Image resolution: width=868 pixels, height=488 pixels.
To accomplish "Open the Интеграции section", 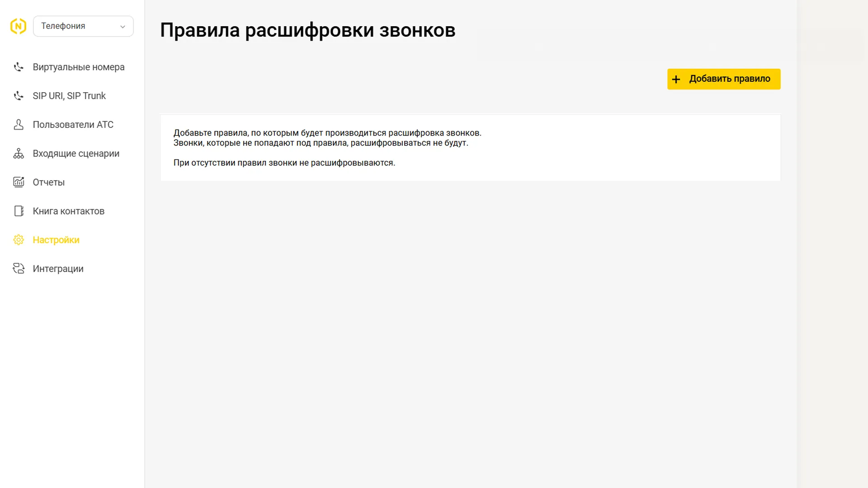I will coord(58,269).
